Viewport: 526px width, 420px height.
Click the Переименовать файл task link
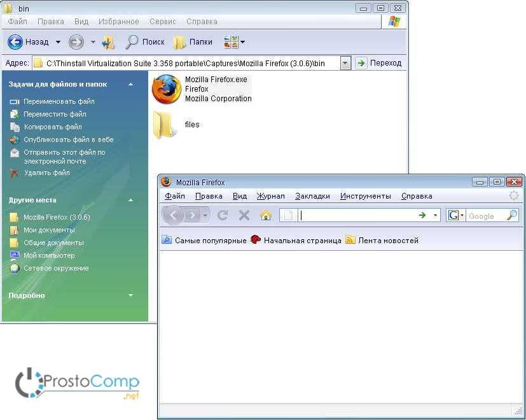click(x=59, y=101)
